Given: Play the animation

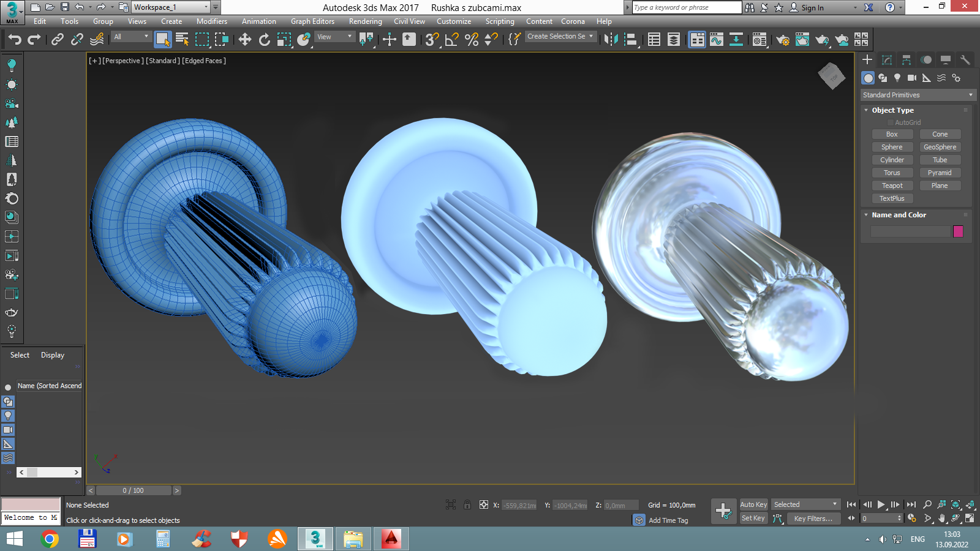Looking at the screenshot, I should pyautogui.click(x=881, y=504).
